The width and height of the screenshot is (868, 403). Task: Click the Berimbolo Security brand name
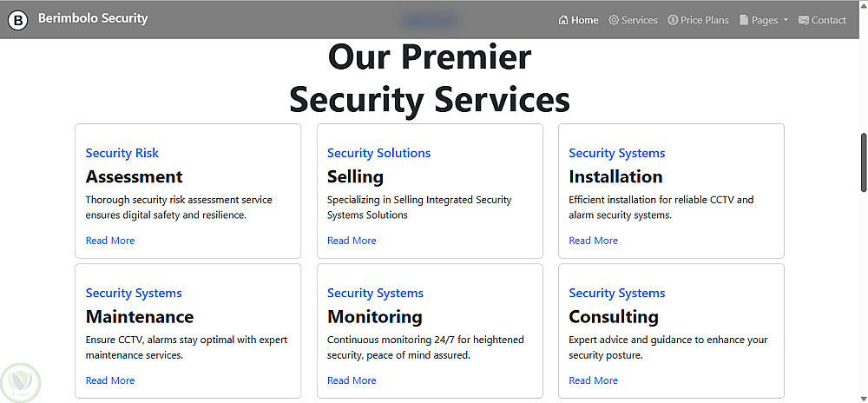[93, 18]
